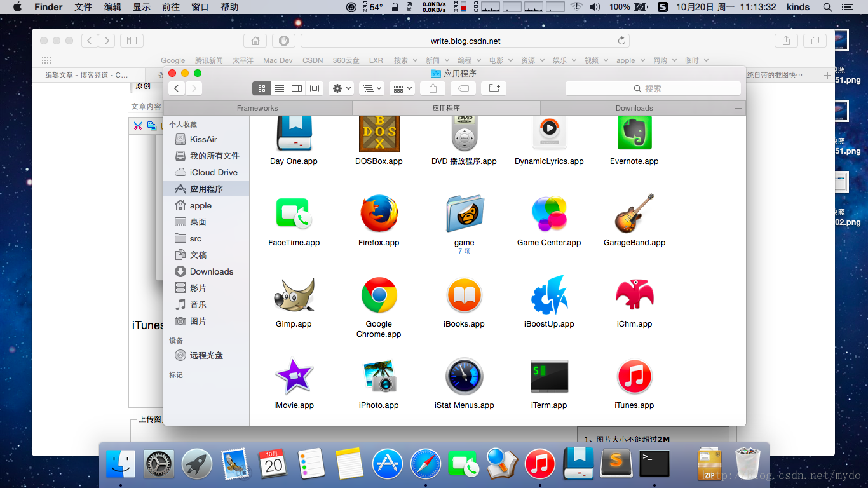Create new folder in Finder toolbar
The height and width of the screenshot is (488, 868).
point(494,88)
